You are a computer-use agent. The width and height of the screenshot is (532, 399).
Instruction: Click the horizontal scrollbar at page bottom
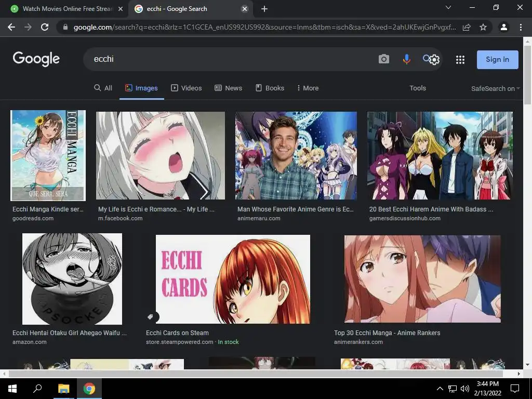coord(256,374)
